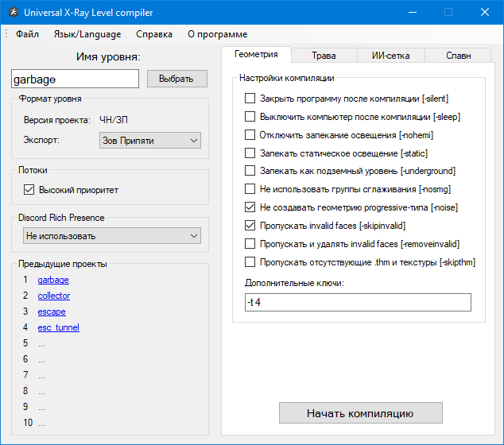Click the Дополнительные ключи input field
Viewport: 504px width, 445px height.
coord(358,303)
